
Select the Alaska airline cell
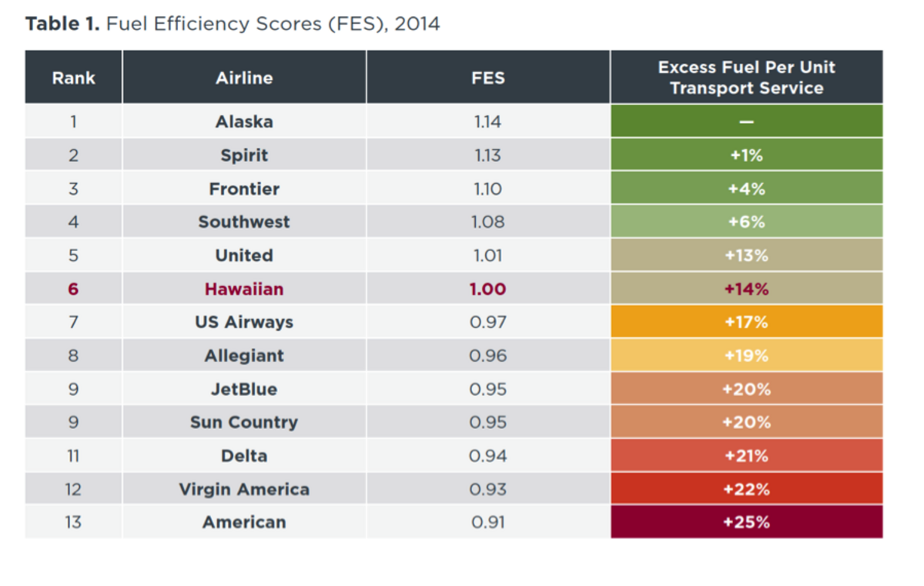tap(244, 122)
